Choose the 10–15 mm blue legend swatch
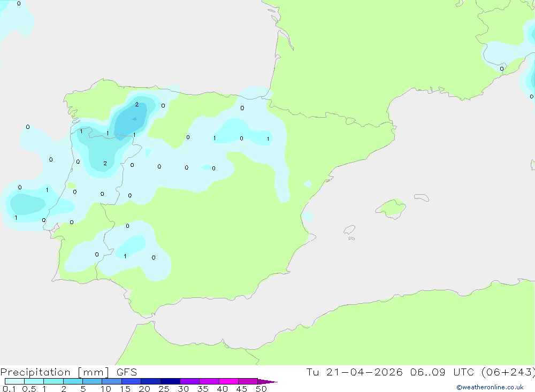 click(x=112, y=381)
